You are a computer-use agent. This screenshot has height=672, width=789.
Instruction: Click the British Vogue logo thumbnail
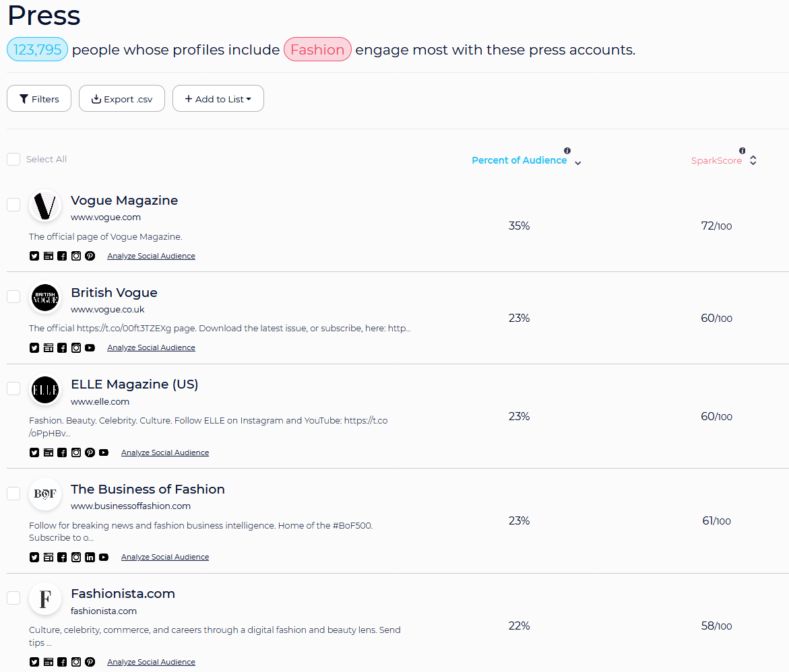click(45, 297)
